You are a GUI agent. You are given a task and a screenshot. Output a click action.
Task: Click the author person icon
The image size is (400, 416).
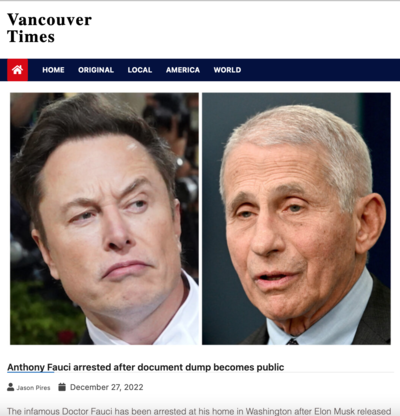point(11,387)
